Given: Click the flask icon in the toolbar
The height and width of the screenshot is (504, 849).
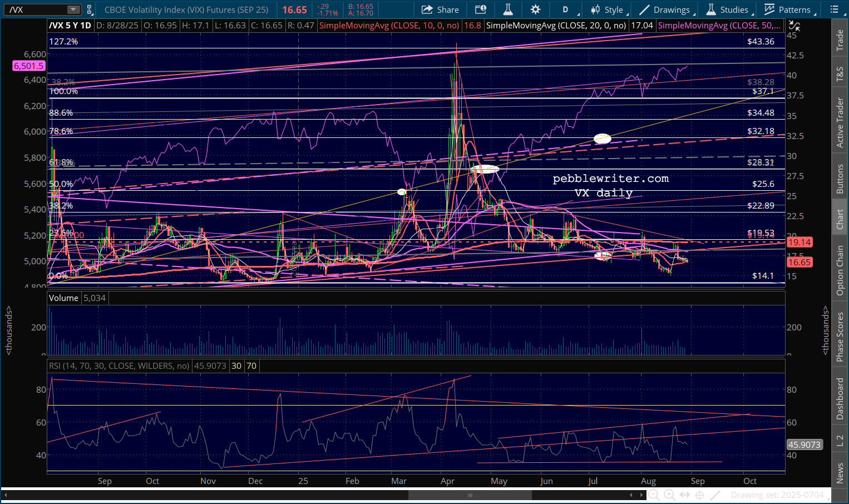Looking at the screenshot, I should click(x=507, y=9).
